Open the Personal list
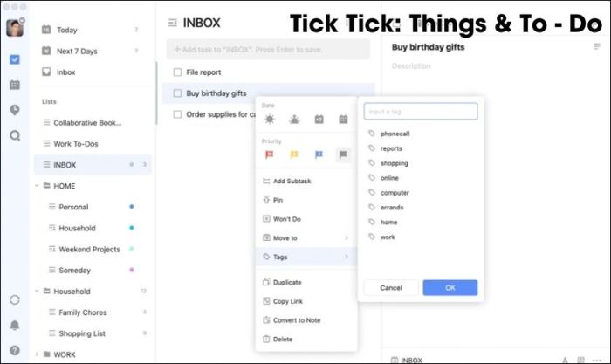The height and width of the screenshot is (364, 611). tap(93, 207)
